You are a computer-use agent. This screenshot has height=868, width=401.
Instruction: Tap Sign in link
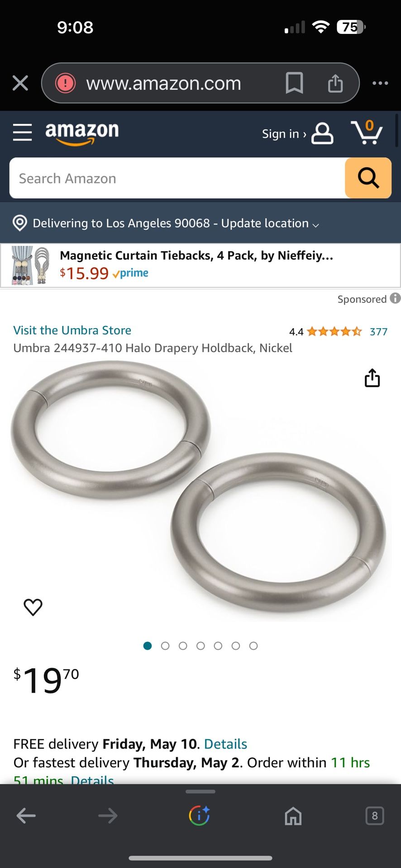pyautogui.click(x=284, y=134)
